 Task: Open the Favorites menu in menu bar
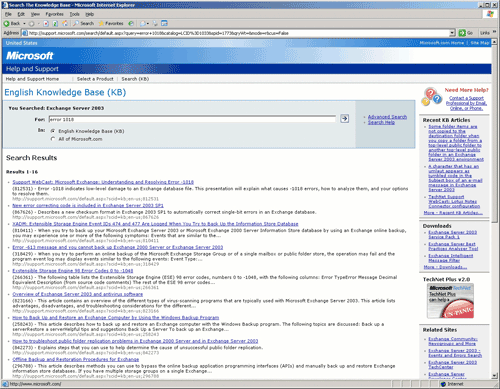(54, 14)
